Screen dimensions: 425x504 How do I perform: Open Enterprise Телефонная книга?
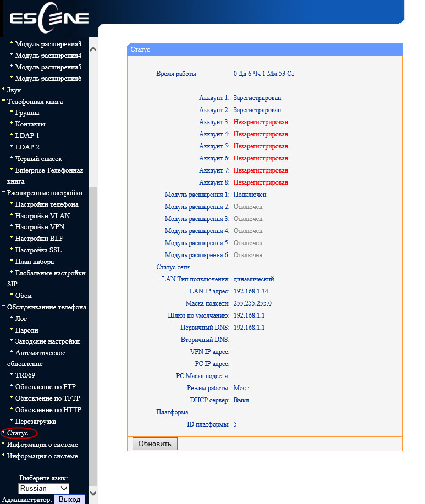pyautogui.click(x=45, y=176)
